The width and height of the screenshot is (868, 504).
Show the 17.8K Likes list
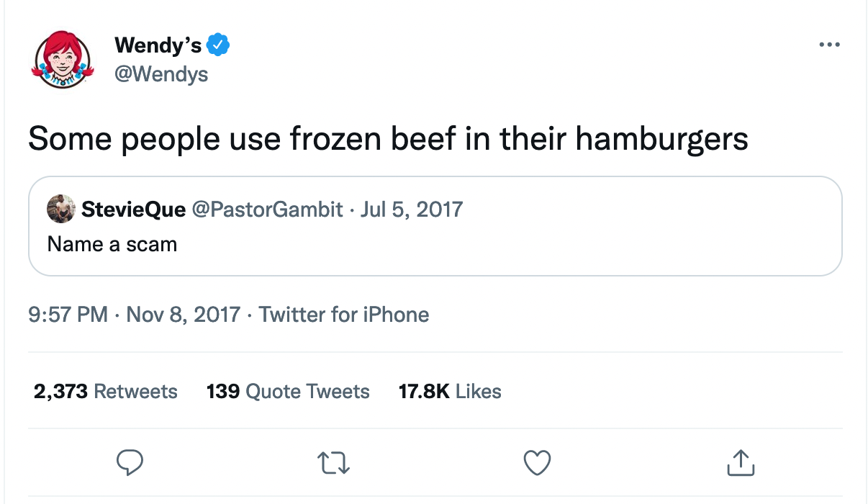(450, 392)
